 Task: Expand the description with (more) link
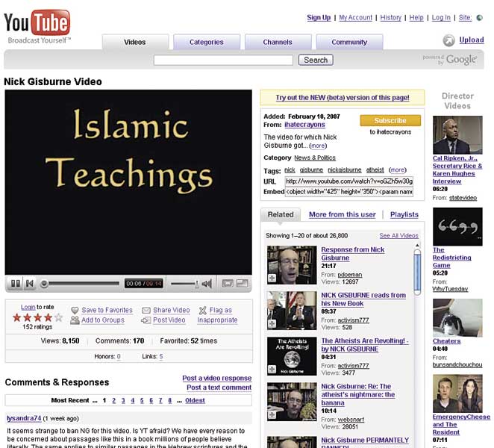[318, 146]
